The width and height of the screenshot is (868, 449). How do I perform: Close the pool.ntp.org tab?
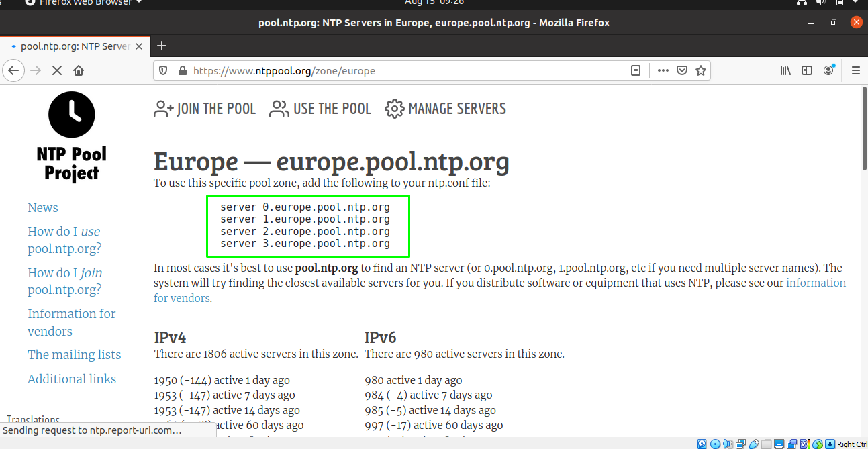click(x=139, y=46)
